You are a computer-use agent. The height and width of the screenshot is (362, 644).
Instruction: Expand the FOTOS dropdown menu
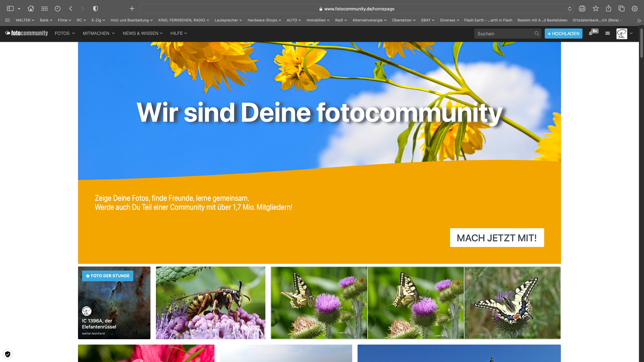tap(64, 33)
